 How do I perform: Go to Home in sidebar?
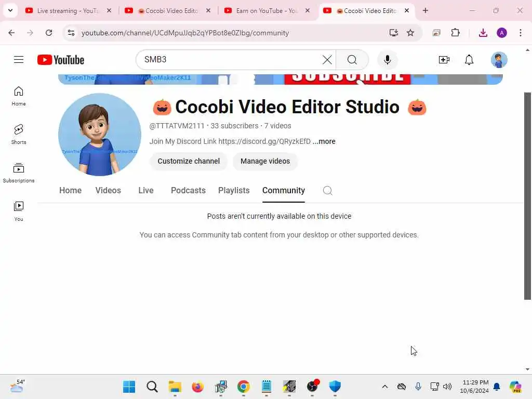coord(19,96)
